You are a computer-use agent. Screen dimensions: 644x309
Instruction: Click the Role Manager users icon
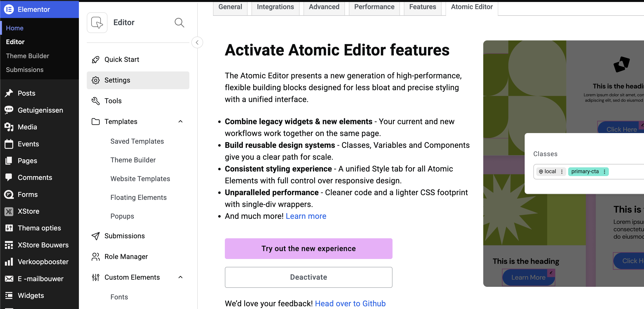95,257
